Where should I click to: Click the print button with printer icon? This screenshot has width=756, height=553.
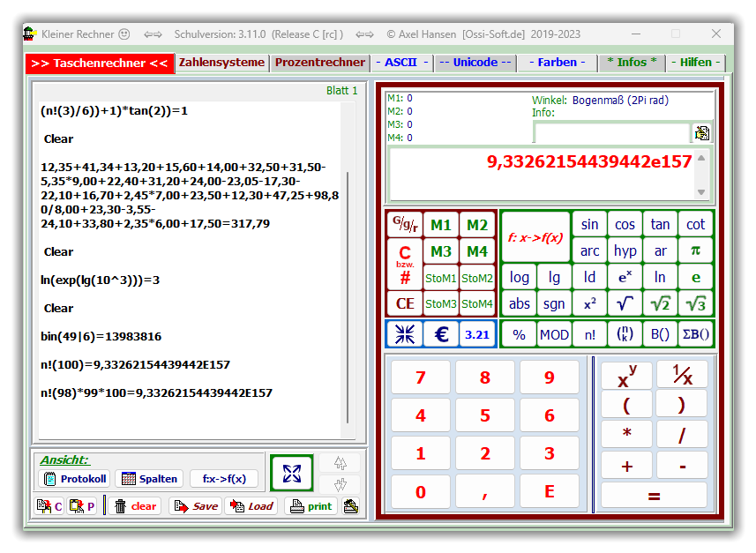pyautogui.click(x=311, y=506)
